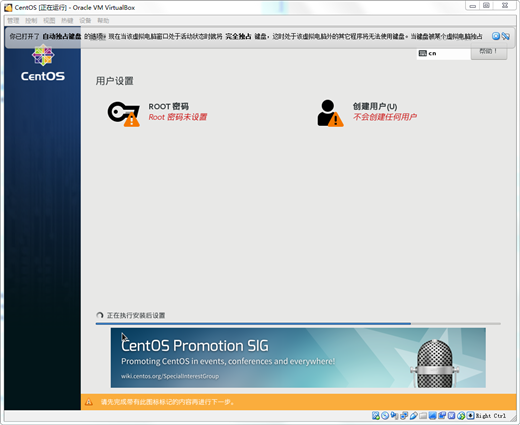Open the ROOT 密码 key icon
The height and width of the screenshot is (425, 520).
pos(123,114)
